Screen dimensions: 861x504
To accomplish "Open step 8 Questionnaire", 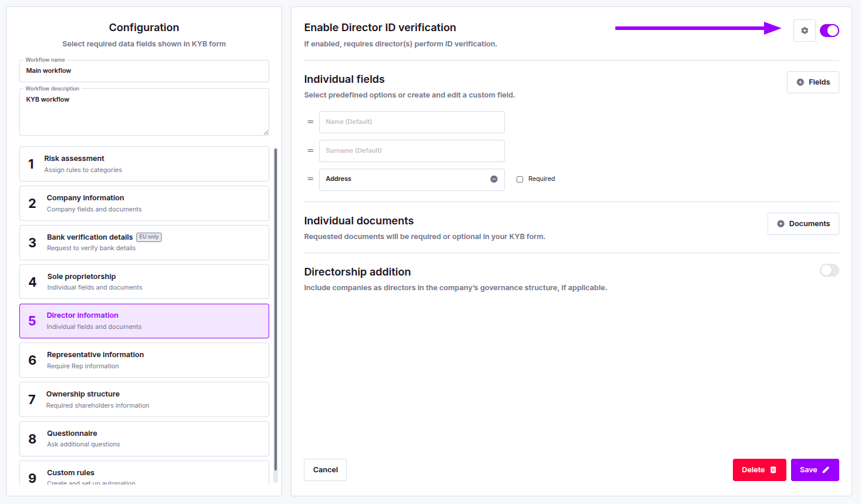I will [144, 439].
